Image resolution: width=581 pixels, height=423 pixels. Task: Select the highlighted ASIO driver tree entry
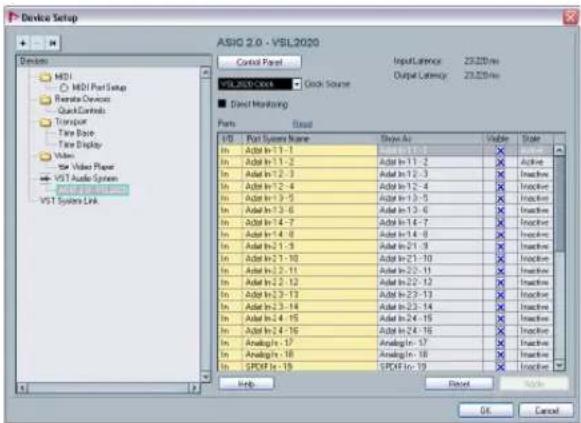click(93, 190)
